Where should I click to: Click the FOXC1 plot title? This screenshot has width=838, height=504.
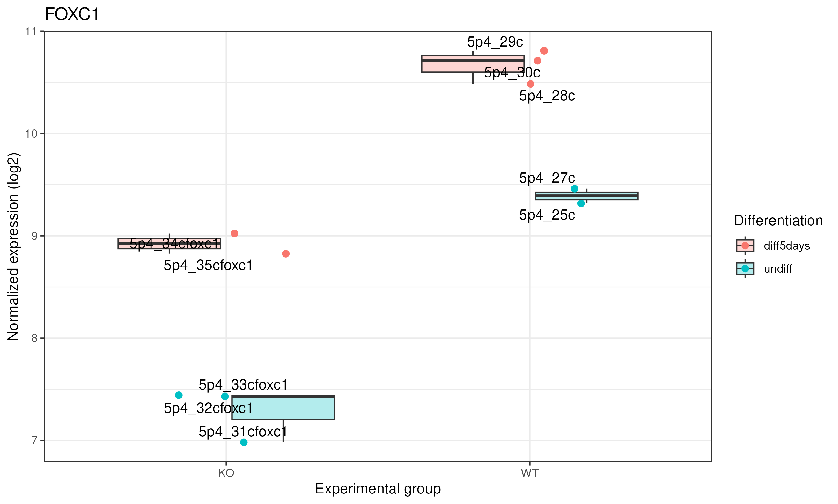click(72, 14)
